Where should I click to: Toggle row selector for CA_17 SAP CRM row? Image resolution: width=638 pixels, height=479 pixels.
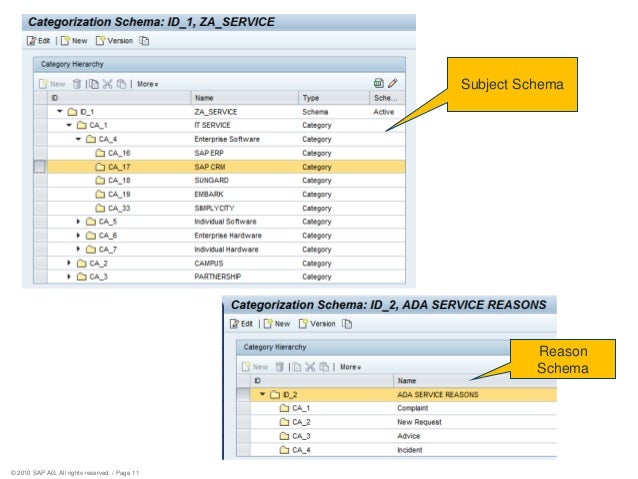40,166
